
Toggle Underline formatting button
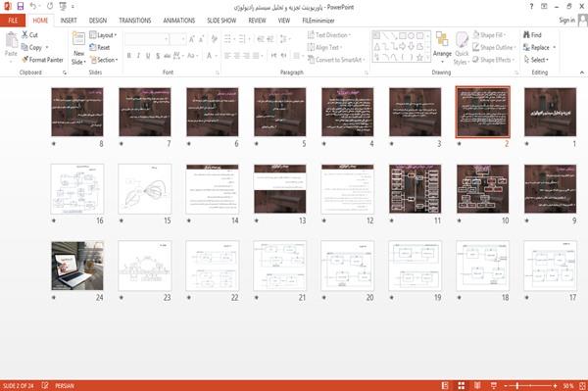(x=148, y=56)
